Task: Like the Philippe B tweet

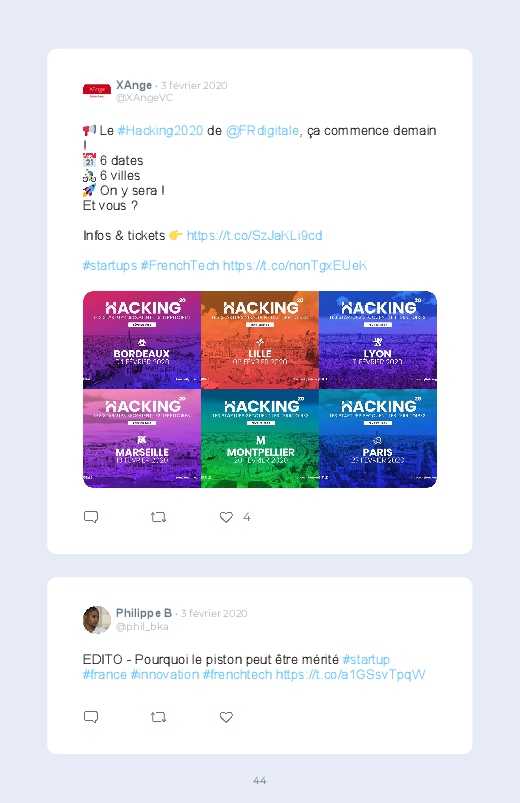Action: [x=226, y=717]
